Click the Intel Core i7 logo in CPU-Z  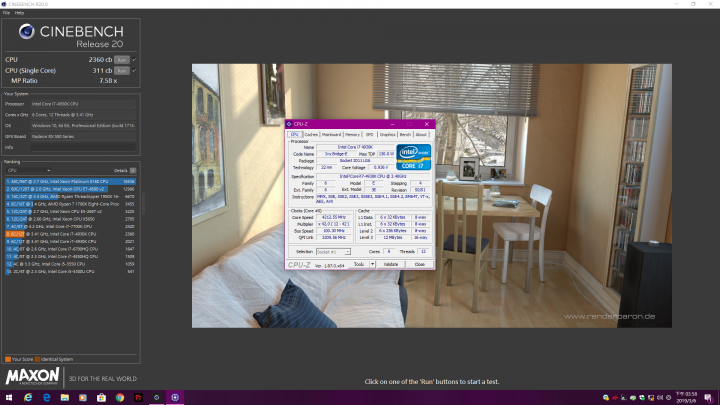(414, 157)
